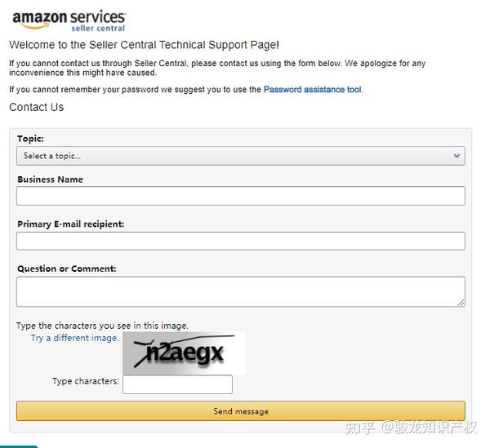Click the Amazon Services Seller Central logo
This screenshot has height=448, width=490.
coord(69,20)
